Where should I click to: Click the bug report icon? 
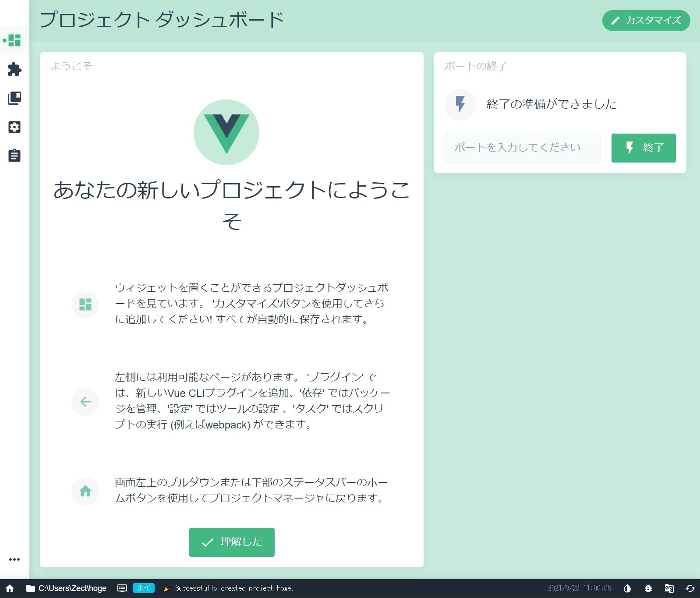648,588
